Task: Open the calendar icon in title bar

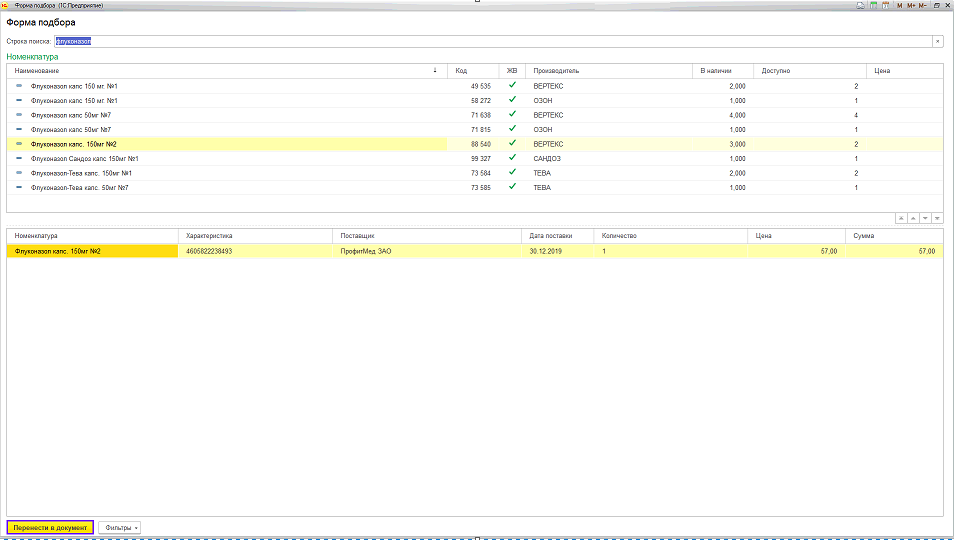Action: (x=886, y=6)
